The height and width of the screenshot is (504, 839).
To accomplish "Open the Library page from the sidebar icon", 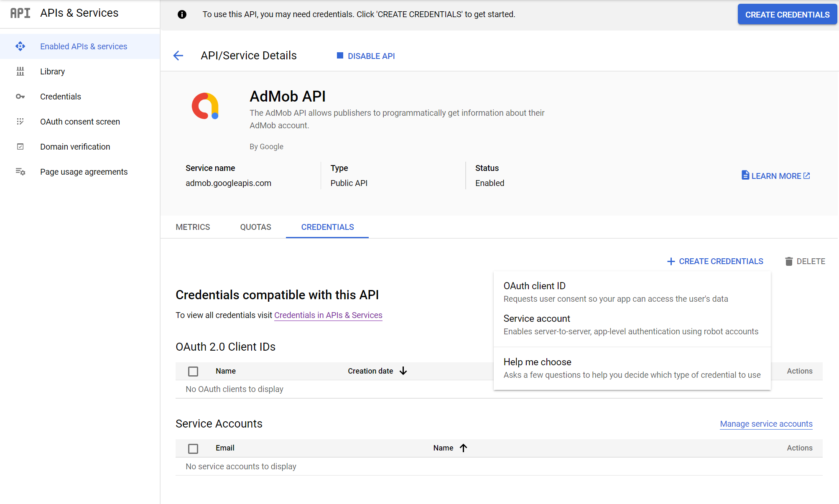I will coord(20,71).
